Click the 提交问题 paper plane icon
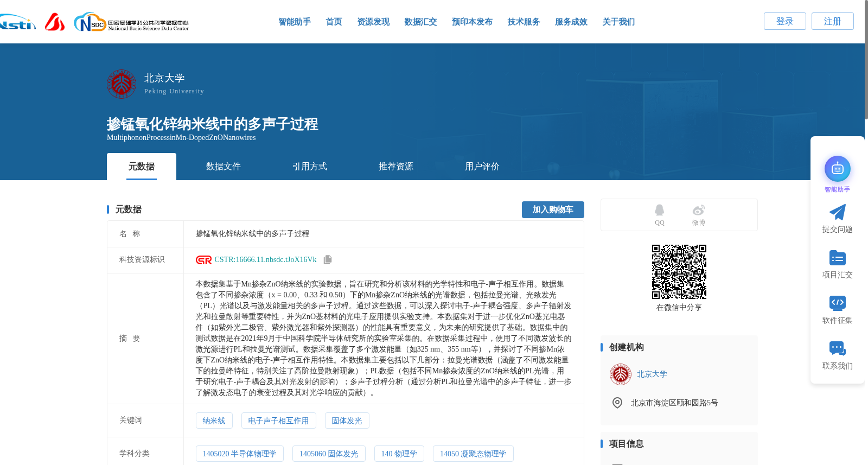The height and width of the screenshot is (465, 868). coord(837,212)
